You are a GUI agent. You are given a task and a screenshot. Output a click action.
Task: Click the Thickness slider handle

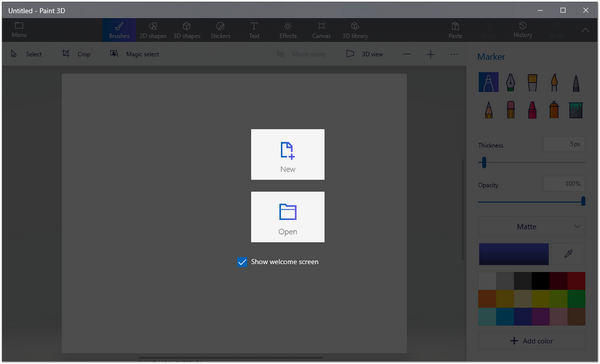click(x=484, y=163)
